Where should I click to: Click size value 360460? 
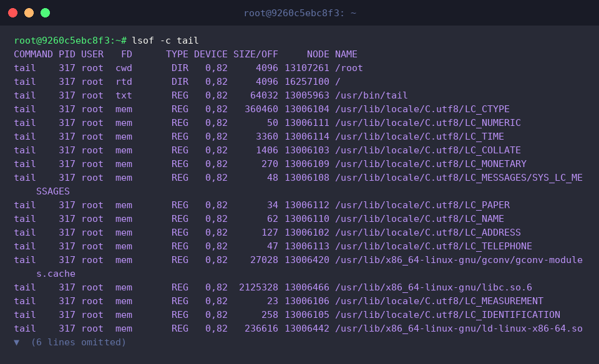[261, 109]
